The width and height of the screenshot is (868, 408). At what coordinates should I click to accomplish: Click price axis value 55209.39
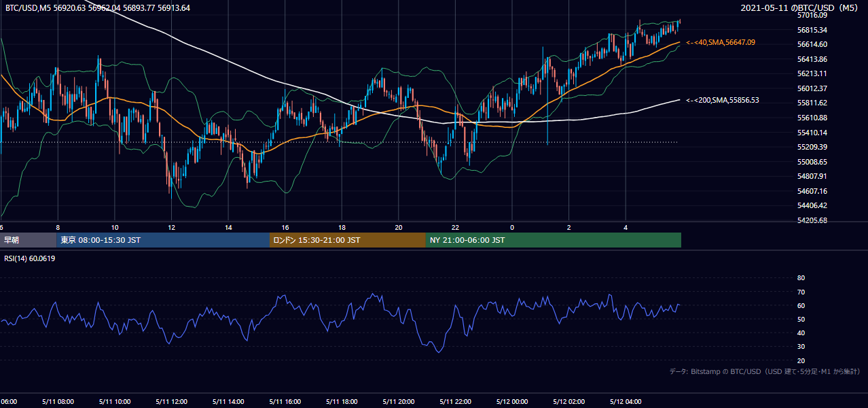click(812, 147)
